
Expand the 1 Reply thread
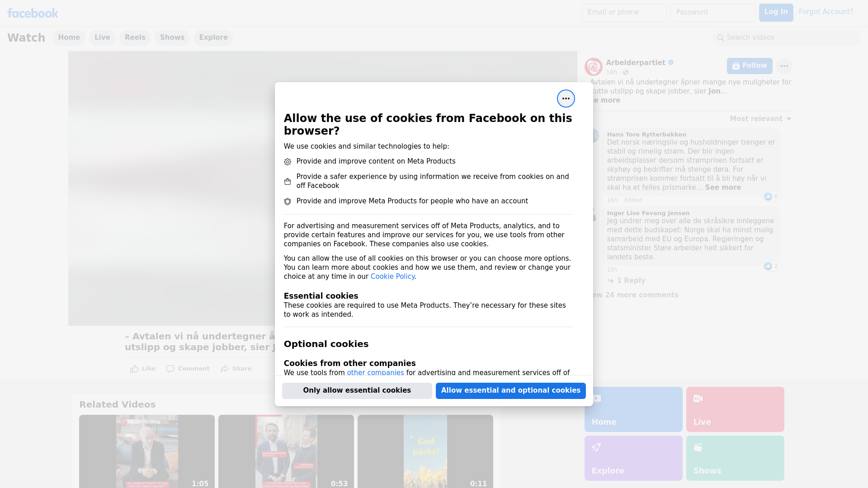coord(627,281)
